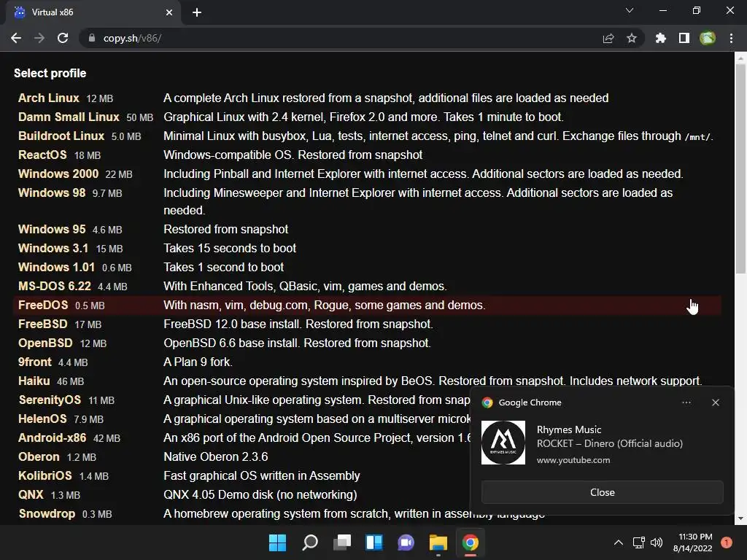Open File Explorer from taskbar

(x=438, y=542)
